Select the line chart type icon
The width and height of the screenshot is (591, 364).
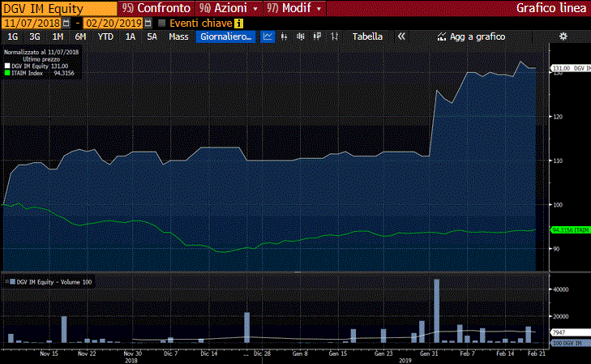pos(268,36)
